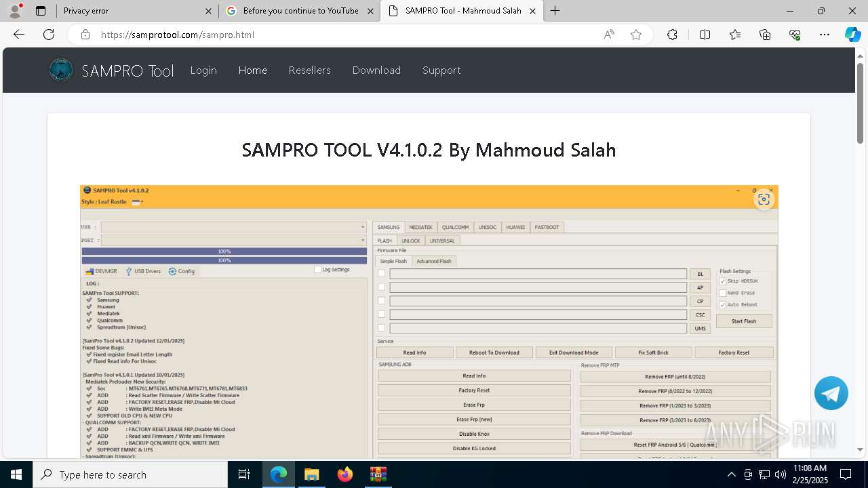Click visual search icon on image
Screen dimensions: 868x488
coord(764,199)
